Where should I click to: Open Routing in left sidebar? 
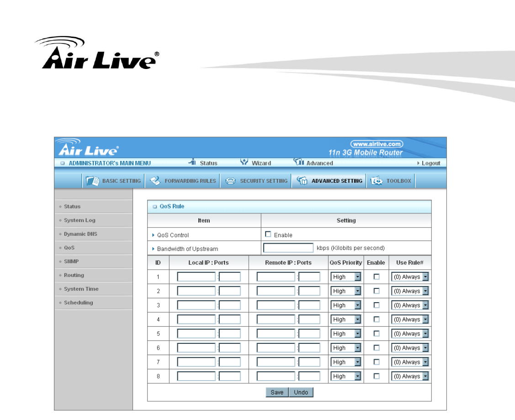pyautogui.click(x=94, y=275)
